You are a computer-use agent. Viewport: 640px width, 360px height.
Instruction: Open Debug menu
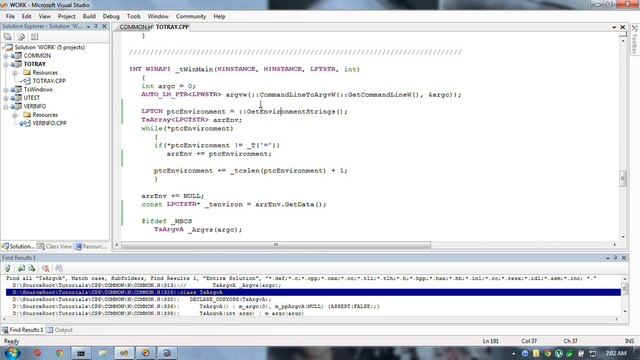click(111, 16)
